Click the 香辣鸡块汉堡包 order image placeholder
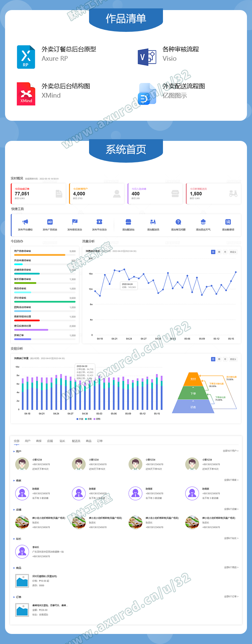Viewport: 252px width, 644px height. pyautogui.click(x=22, y=610)
